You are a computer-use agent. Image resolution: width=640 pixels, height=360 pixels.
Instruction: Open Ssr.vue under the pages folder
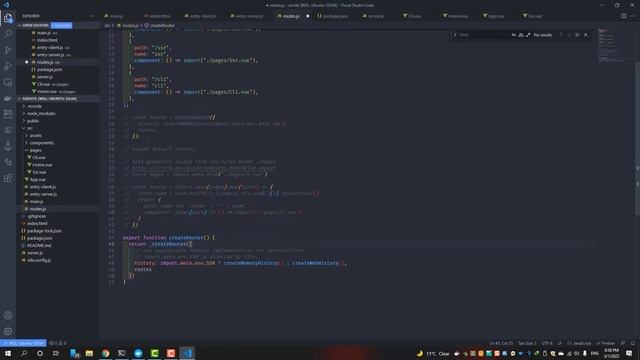pos(39,172)
